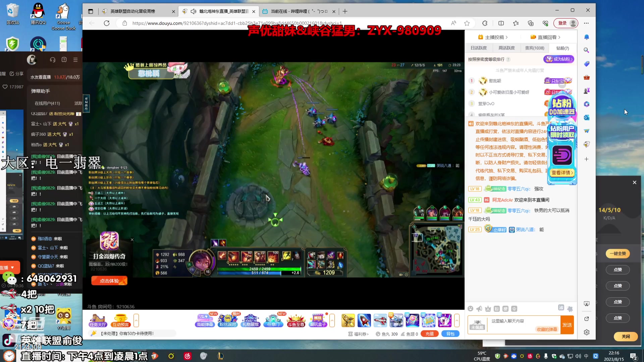
Task: Open browser settings and more menu
Action: coord(586,23)
